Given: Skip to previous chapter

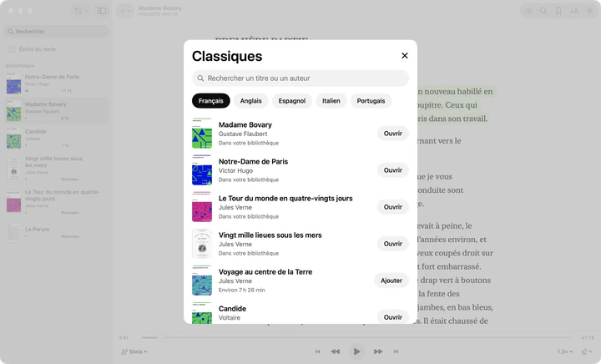Looking at the screenshot, I should pos(317,351).
